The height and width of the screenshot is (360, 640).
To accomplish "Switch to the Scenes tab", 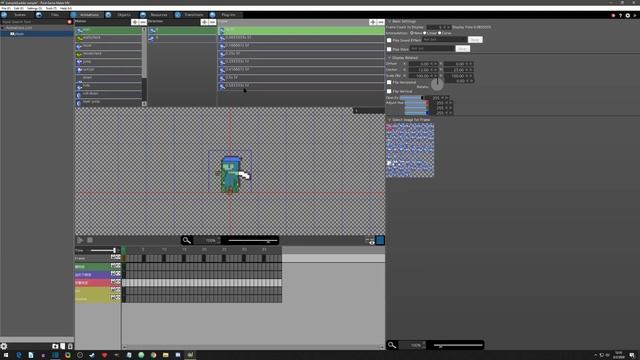I will tap(20, 15).
